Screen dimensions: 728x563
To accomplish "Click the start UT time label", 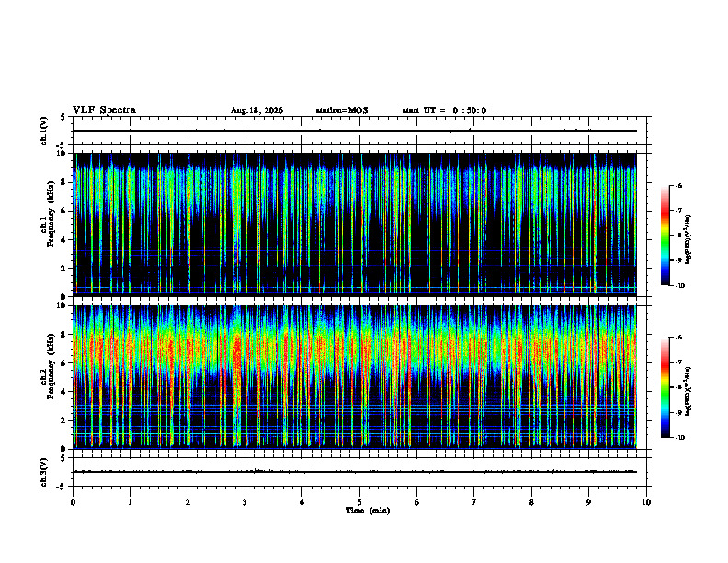I will pos(444,110).
